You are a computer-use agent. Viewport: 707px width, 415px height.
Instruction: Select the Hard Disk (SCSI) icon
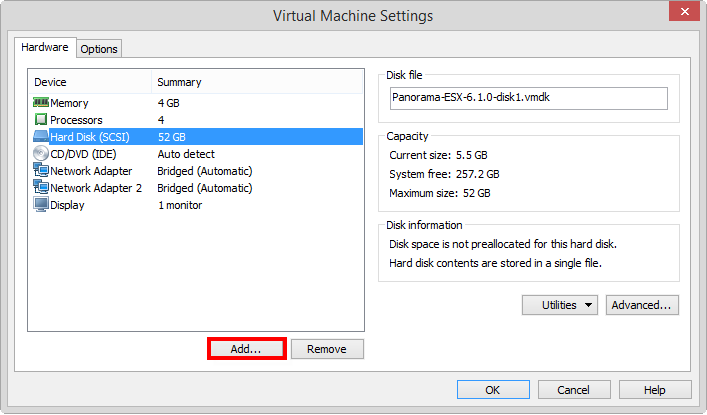pos(41,137)
